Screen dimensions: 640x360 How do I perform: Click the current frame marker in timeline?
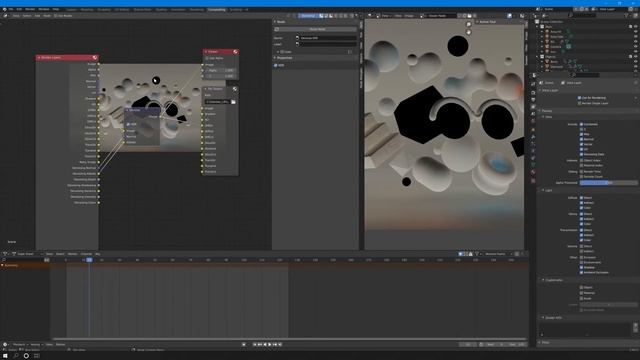tap(89, 260)
